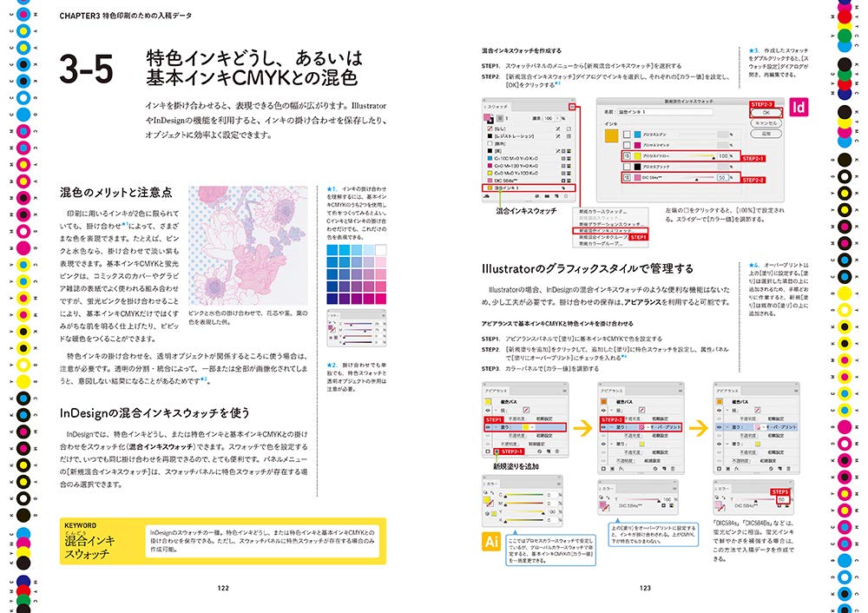Choose 新規カラースウォッチ... from the panel menu
Image resolution: width=868 pixels, height=613 pixels.
coord(603,212)
